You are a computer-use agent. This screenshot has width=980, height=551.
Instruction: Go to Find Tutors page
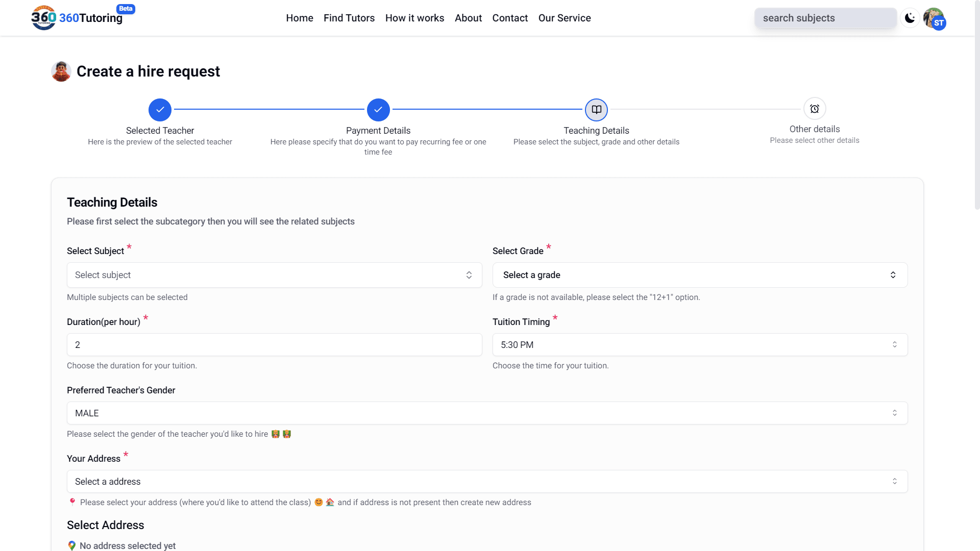coord(349,18)
